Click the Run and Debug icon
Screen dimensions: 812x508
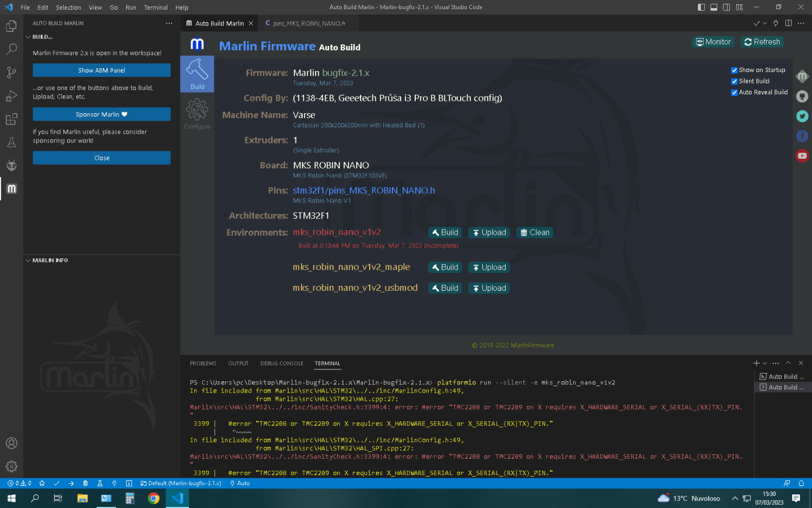point(11,96)
